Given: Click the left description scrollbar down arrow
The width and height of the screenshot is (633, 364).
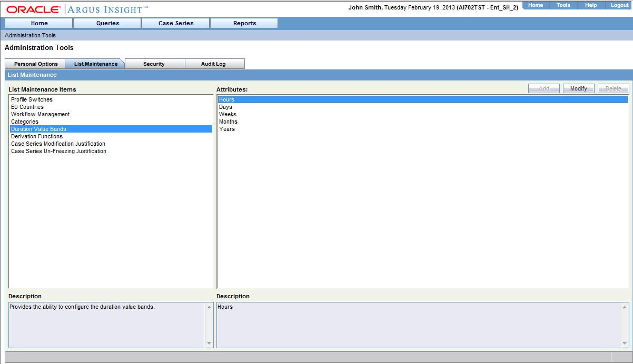Looking at the screenshot, I should click(209, 343).
